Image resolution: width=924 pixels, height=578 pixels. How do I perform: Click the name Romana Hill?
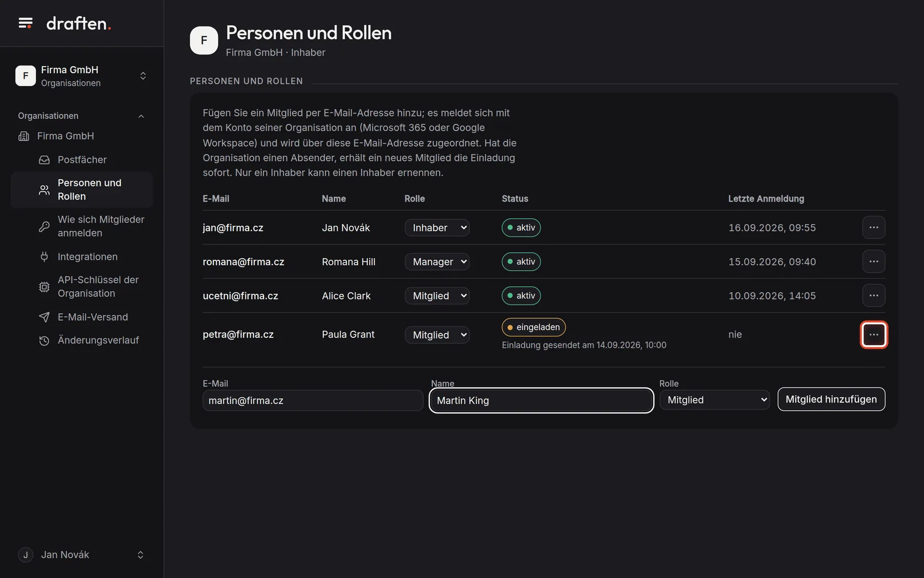tap(349, 262)
